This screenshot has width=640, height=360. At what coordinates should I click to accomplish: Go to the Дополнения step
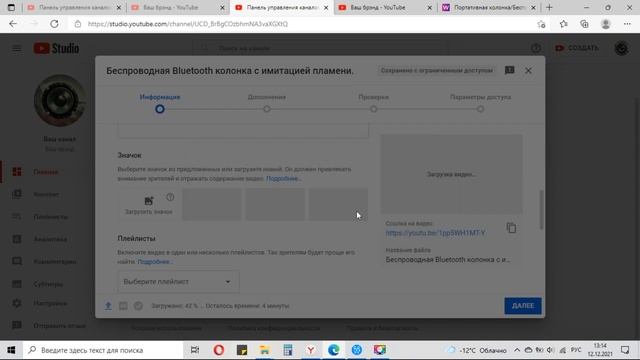(267, 103)
